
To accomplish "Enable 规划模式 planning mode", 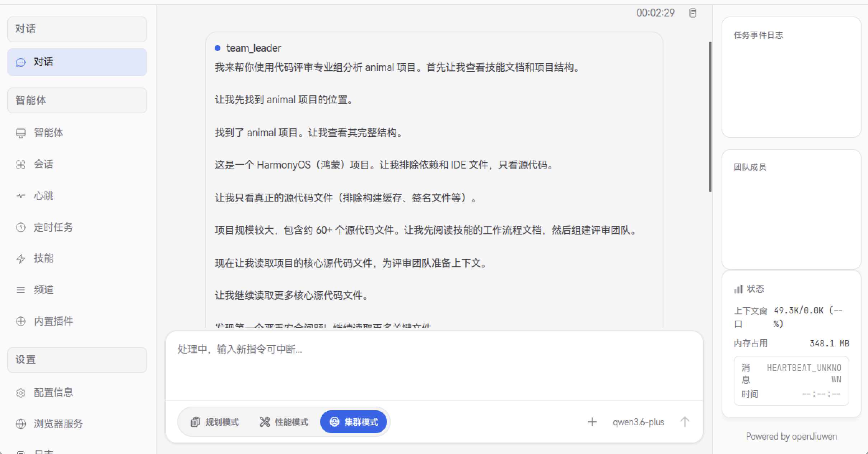I will tap(215, 422).
